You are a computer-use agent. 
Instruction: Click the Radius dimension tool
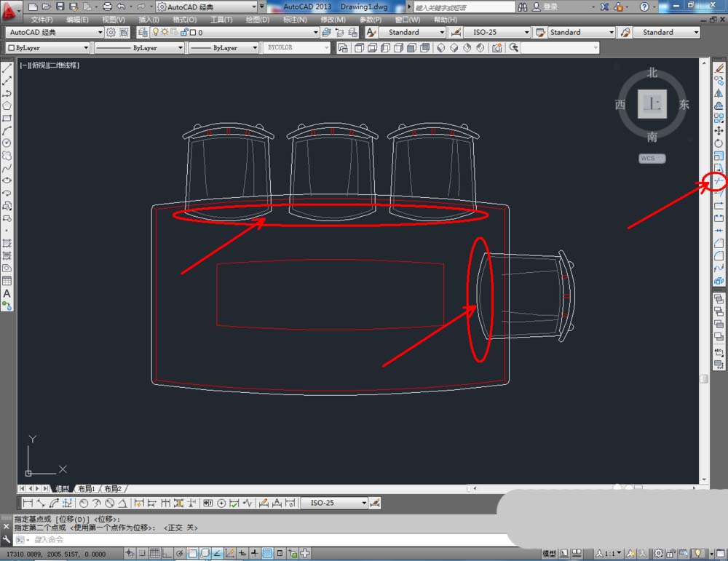(84, 503)
